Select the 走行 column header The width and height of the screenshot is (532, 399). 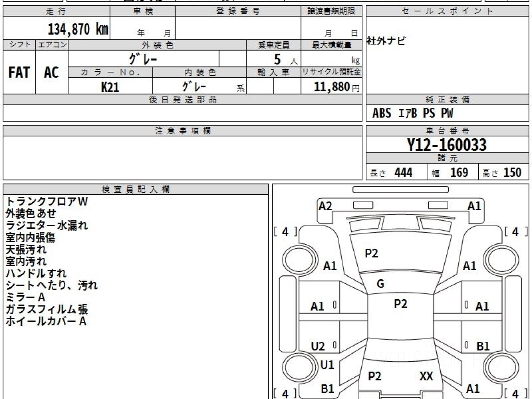pos(56,12)
